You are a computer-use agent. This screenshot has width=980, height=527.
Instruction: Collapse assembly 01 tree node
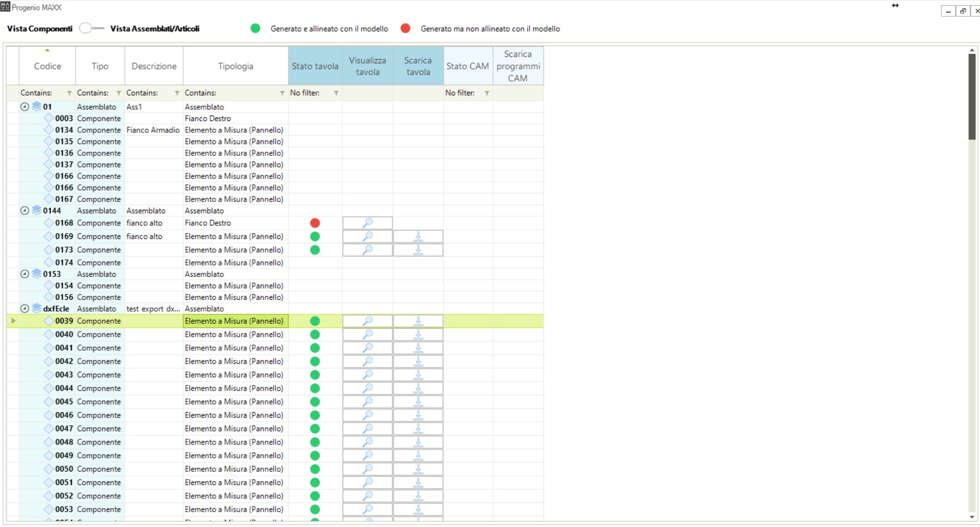pos(24,107)
